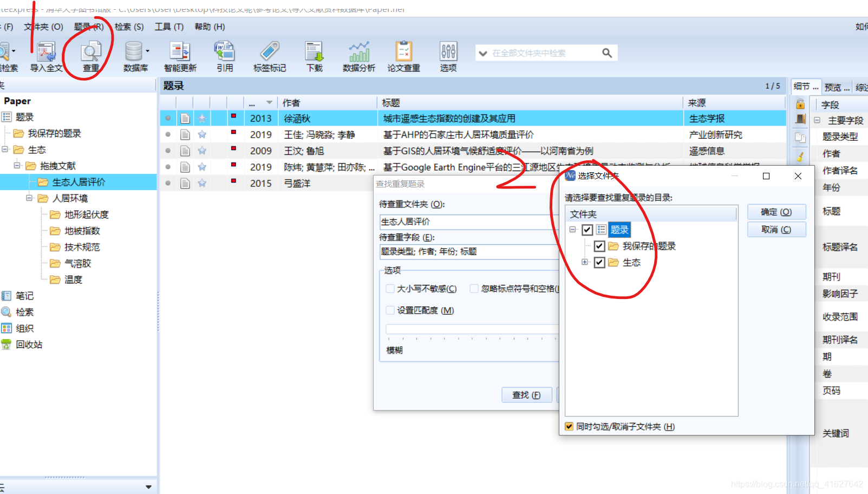Adjust the 模糊 match degree slider

(472, 330)
